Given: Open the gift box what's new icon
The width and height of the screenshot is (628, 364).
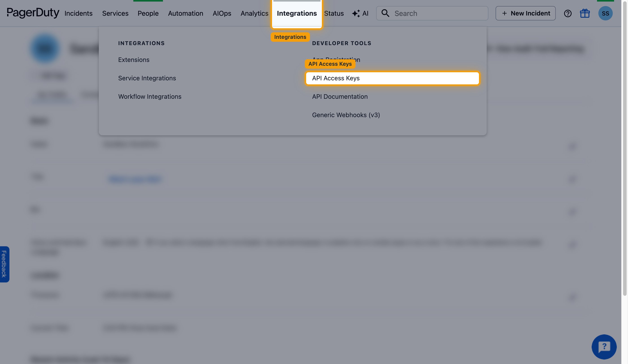Looking at the screenshot, I should (584, 13).
